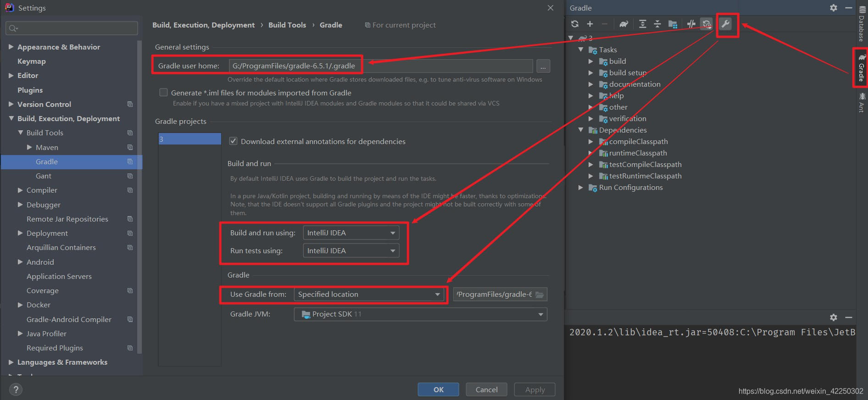Click the Apply button
The width and height of the screenshot is (868, 400).
(535, 389)
